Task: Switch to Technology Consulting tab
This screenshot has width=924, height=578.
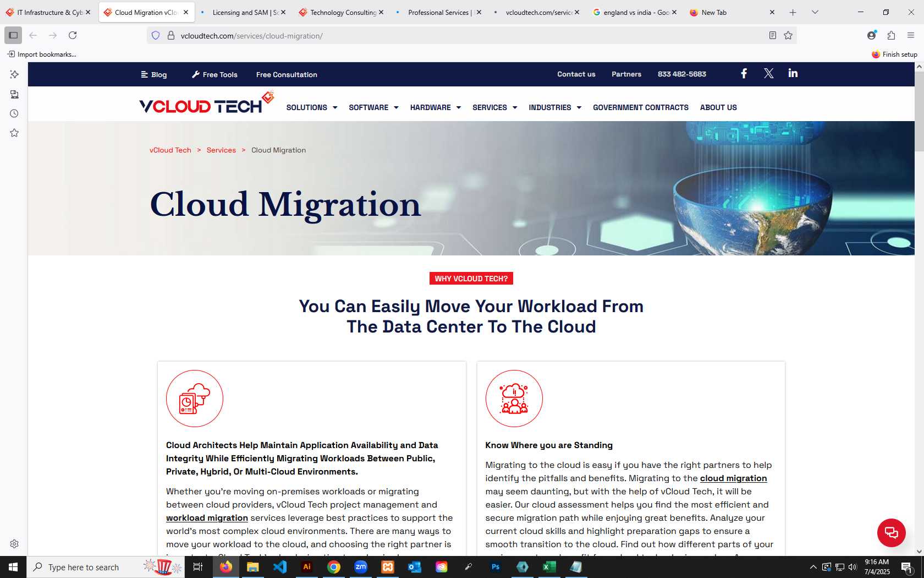Action: (x=340, y=12)
